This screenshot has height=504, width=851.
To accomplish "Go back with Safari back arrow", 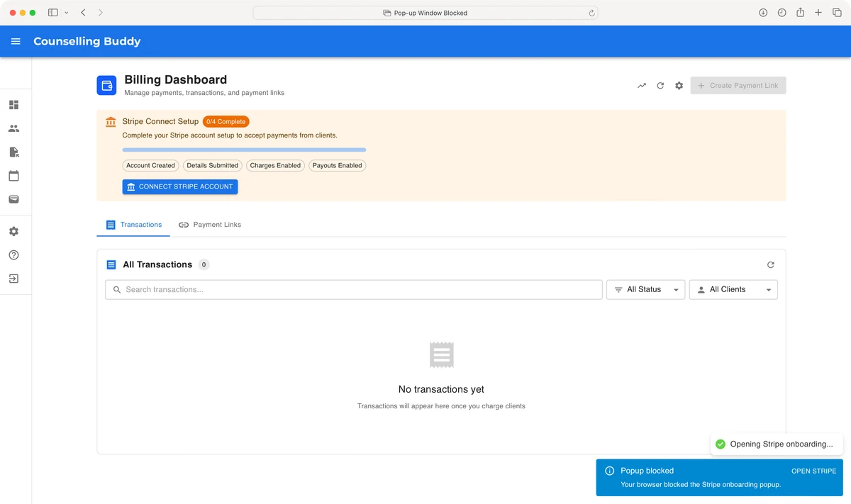I will click(83, 13).
